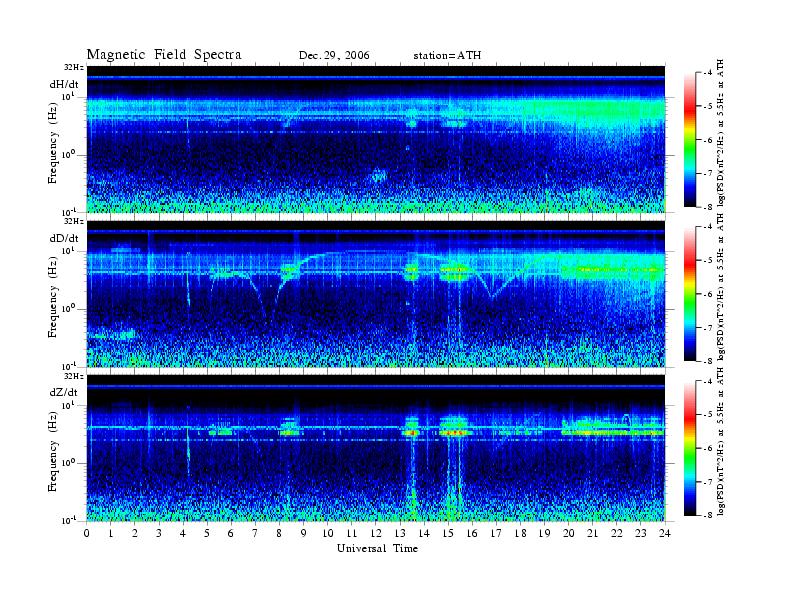This screenshot has height=612, width=792.
Task: Click the time tick label '20'
Action: point(568,533)
